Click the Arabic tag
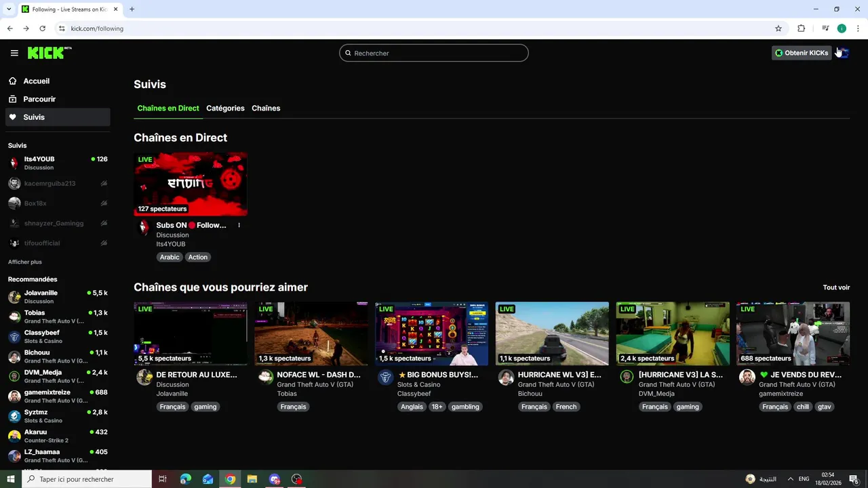 point(170,257)
